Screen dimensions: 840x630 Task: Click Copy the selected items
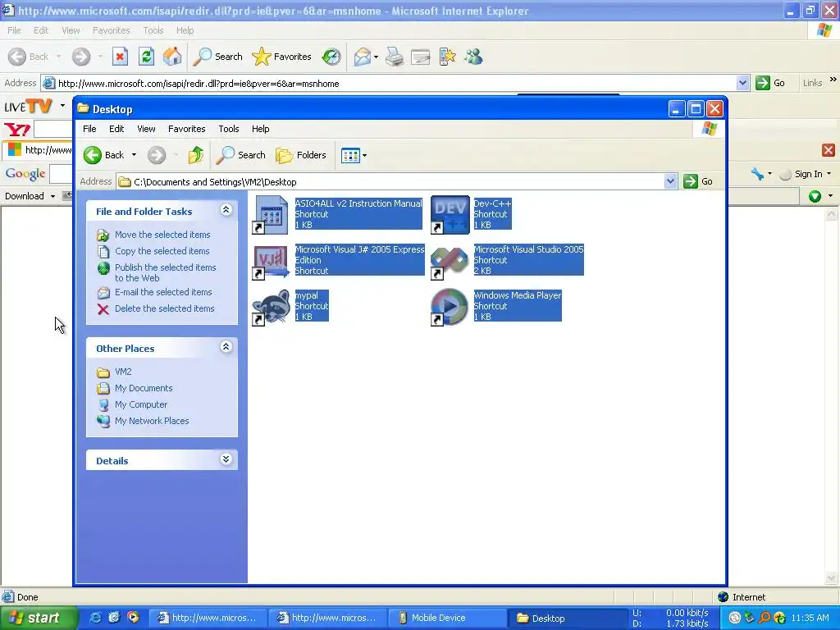click(162, 251)
